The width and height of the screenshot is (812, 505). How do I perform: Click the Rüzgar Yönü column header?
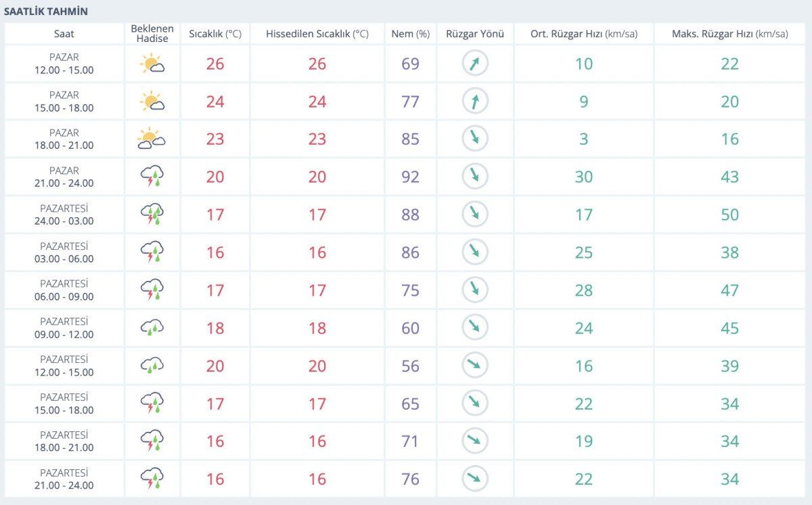click(x=475, y=34)
